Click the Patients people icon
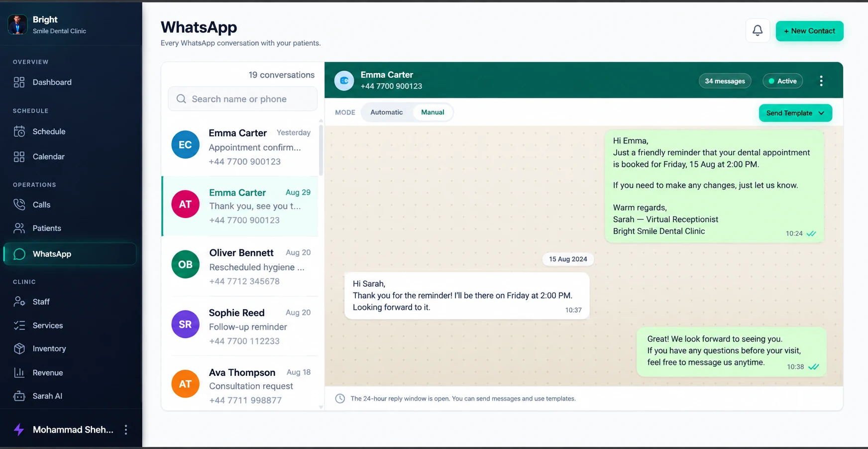 pyautogui.click(x=19, y=228)
